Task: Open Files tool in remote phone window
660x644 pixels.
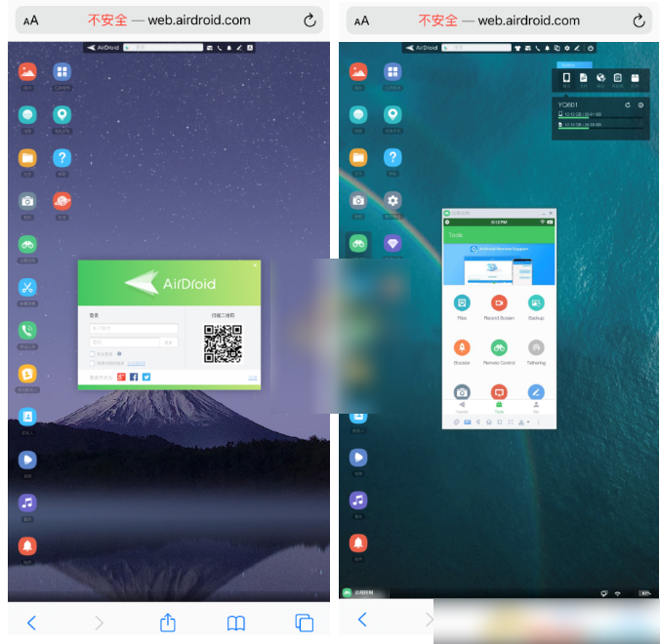Action: tap(462, 302)
